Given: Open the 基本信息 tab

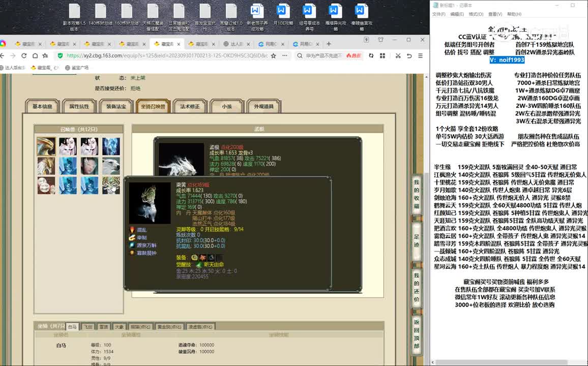Looking at the screenshot, I should click(42, 106).
